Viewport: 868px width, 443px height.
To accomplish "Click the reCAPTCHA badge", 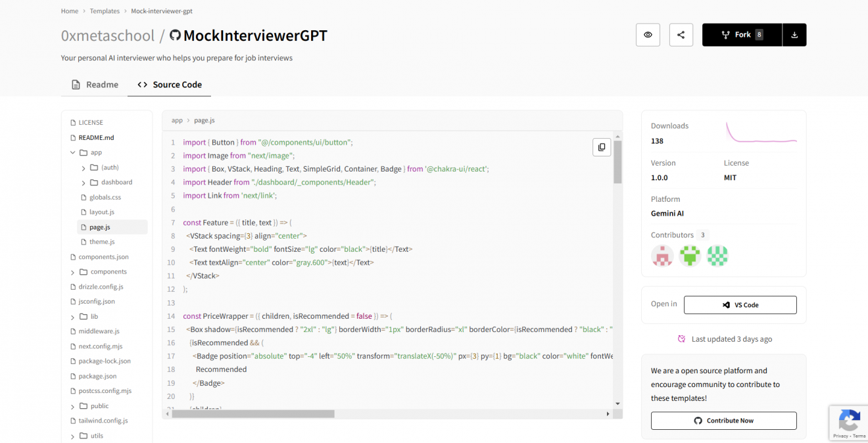I will (x=848, y=422).
